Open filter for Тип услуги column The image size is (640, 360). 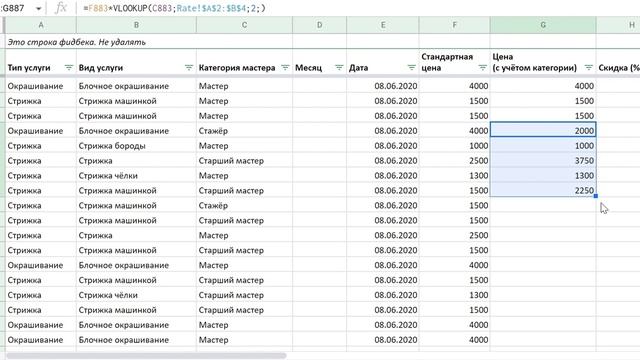tap(69, 68)
